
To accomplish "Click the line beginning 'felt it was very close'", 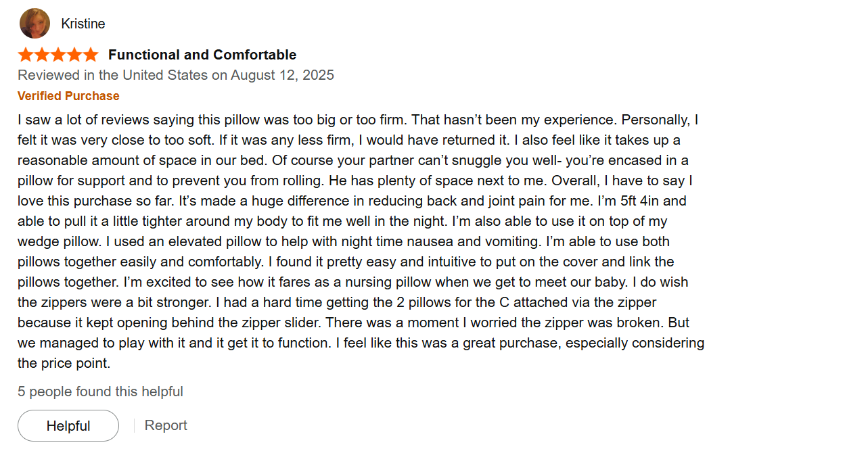I will pos(348,140).
